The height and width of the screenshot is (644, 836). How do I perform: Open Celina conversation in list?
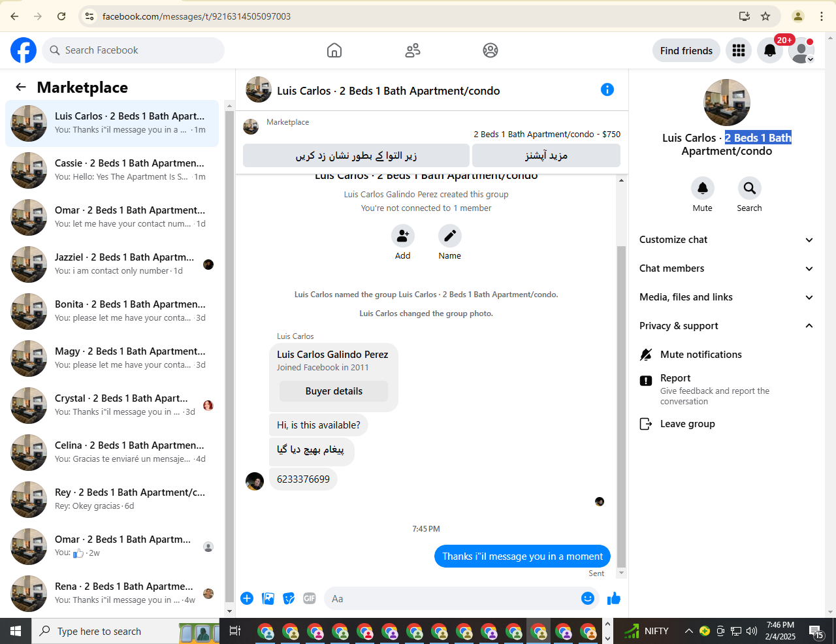click(x=112, y=453)
